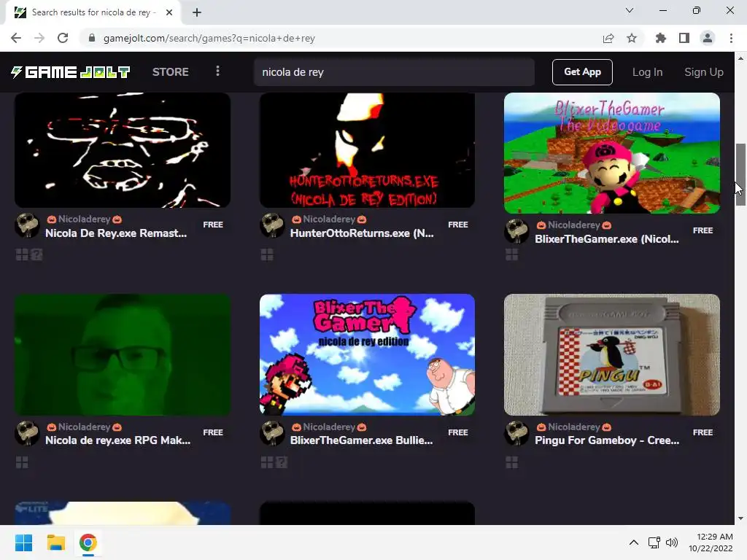Click Windows platform icon under HunterOttoReturns.exe
Image resolution: width=747 pixels, height=560 pixels.
[x=267, y=254]
